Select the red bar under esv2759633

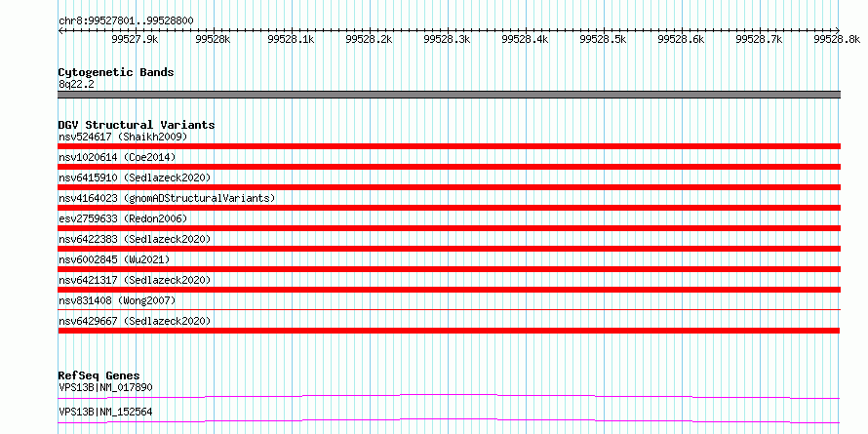449,228
